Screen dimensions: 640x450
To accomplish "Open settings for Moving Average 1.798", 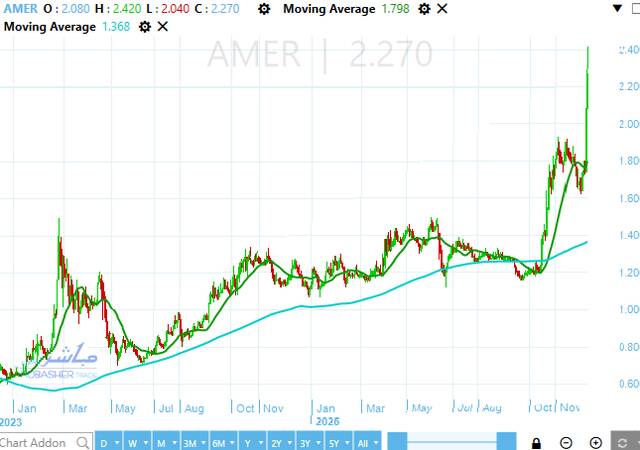I will point(424,9).
